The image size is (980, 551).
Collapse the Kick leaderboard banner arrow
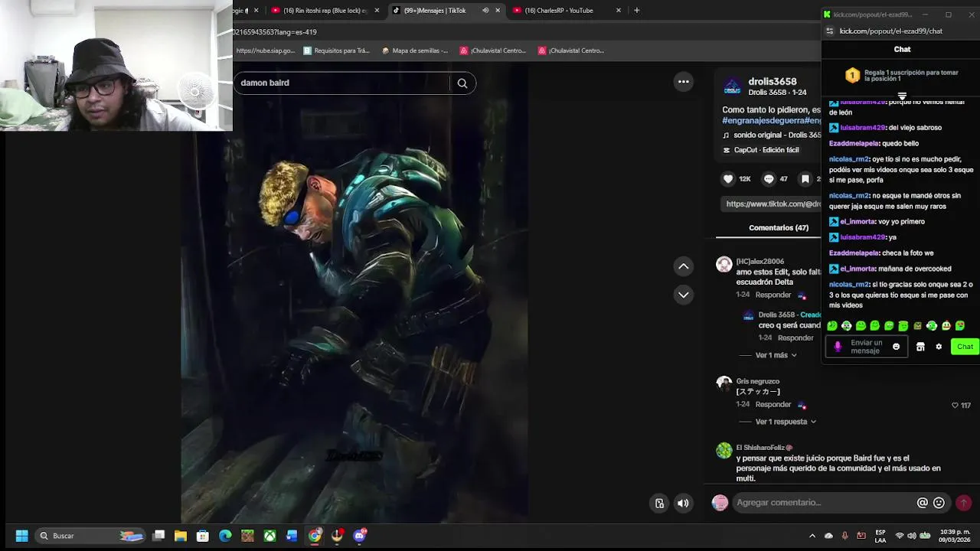(x=902, y=96)
